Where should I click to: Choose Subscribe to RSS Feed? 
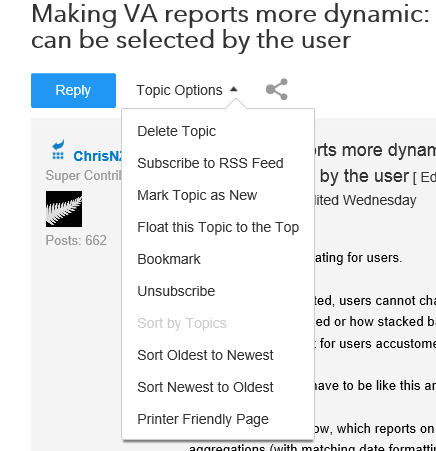tap(210, 163)
